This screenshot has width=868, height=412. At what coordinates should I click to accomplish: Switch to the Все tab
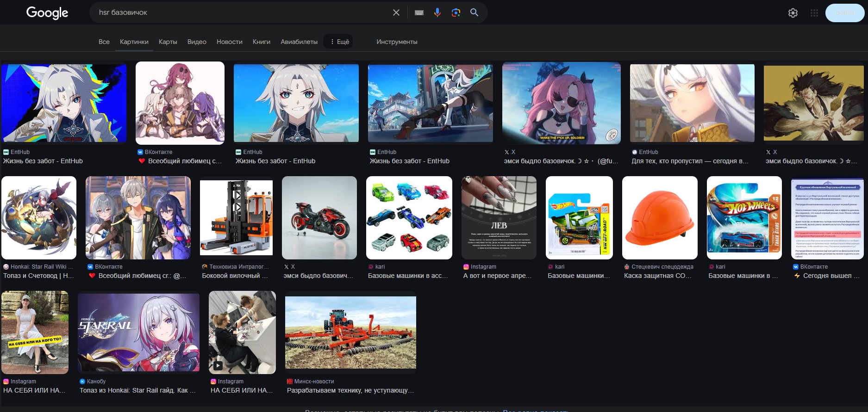[104, 42]
